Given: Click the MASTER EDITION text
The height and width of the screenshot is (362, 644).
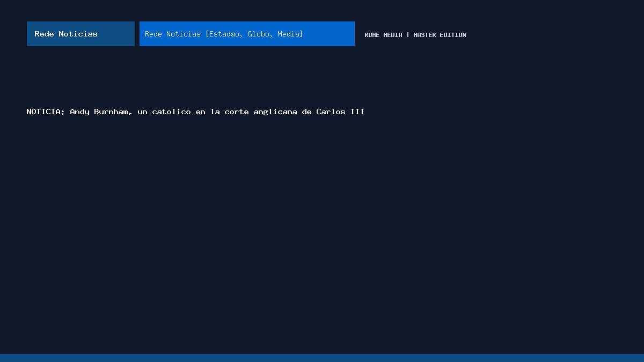Looking at the screenshot, I should (440, 35).
